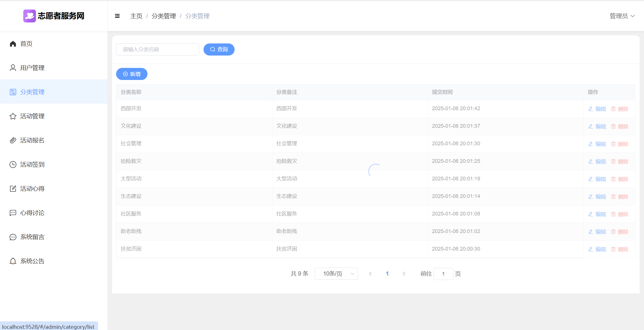Screen dimensions: 644x330
Task: Click the chat bubble icon for 系统留言
Action: pos(13,237)
